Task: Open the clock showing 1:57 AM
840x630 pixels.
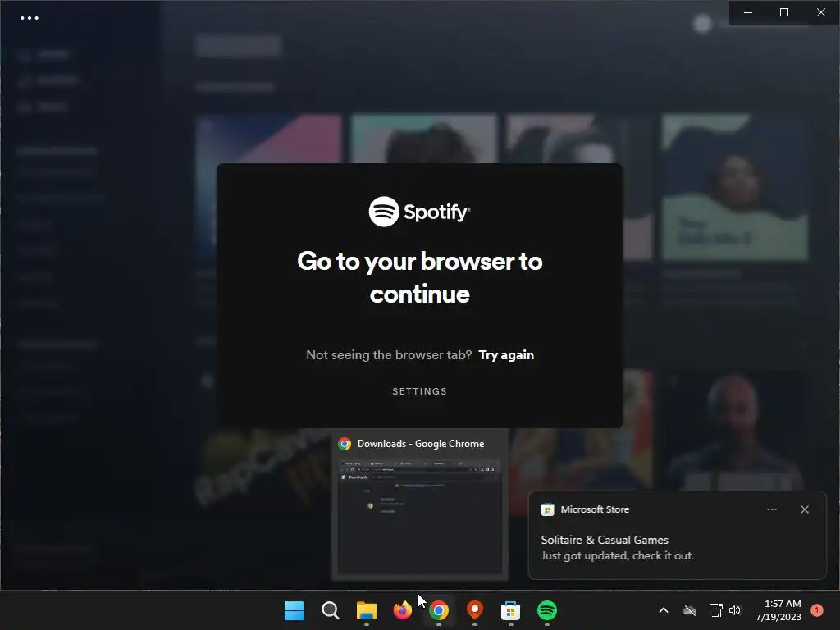Action: [x=778, y=610]
